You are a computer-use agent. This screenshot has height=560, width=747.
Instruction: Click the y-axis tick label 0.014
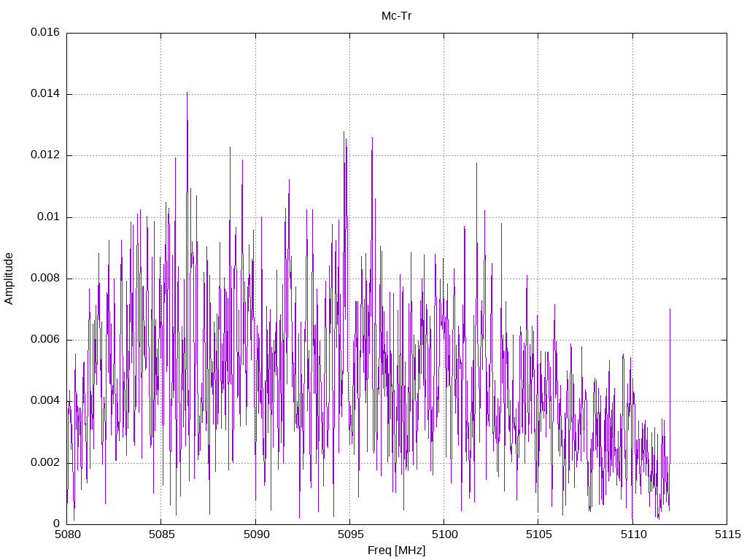coord(45,94)
